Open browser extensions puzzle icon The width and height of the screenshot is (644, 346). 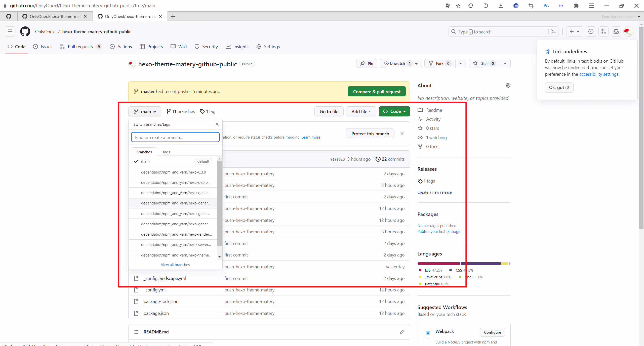coord(576,6)
